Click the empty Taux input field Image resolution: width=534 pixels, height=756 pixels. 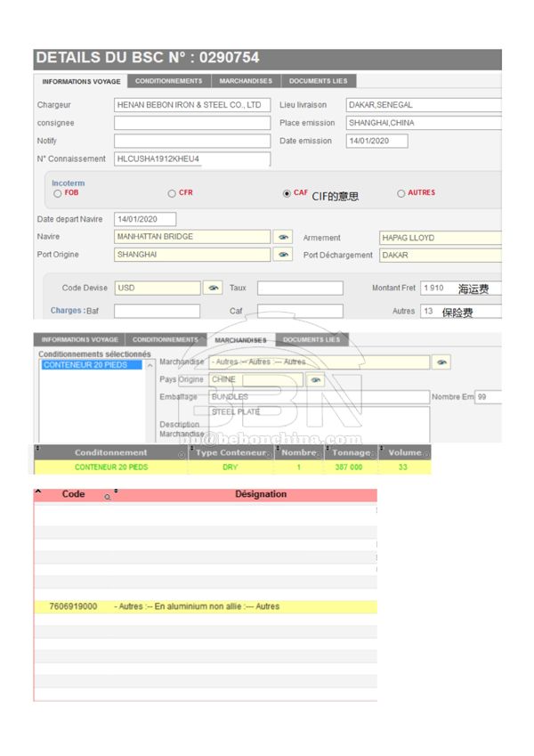[x=300, y=288]
